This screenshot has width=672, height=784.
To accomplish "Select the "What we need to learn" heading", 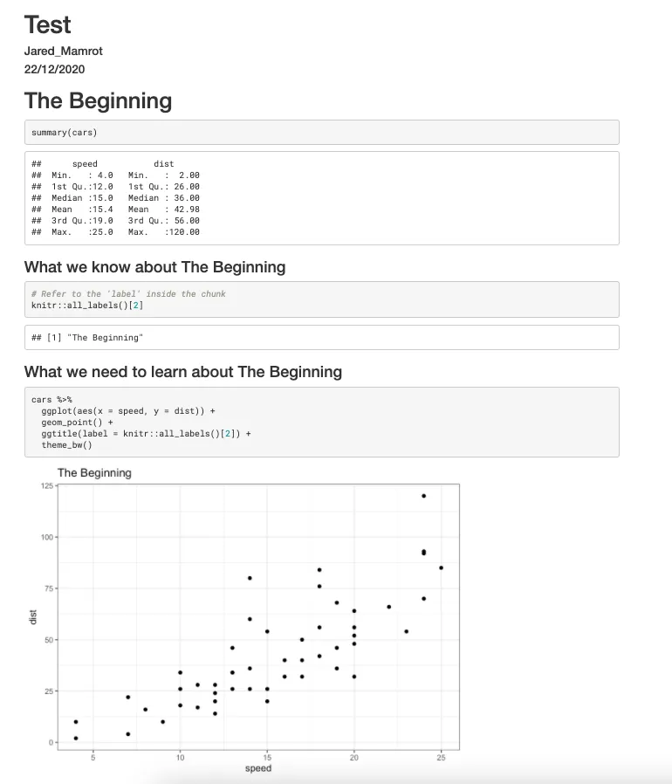I will tap(182, 372).
